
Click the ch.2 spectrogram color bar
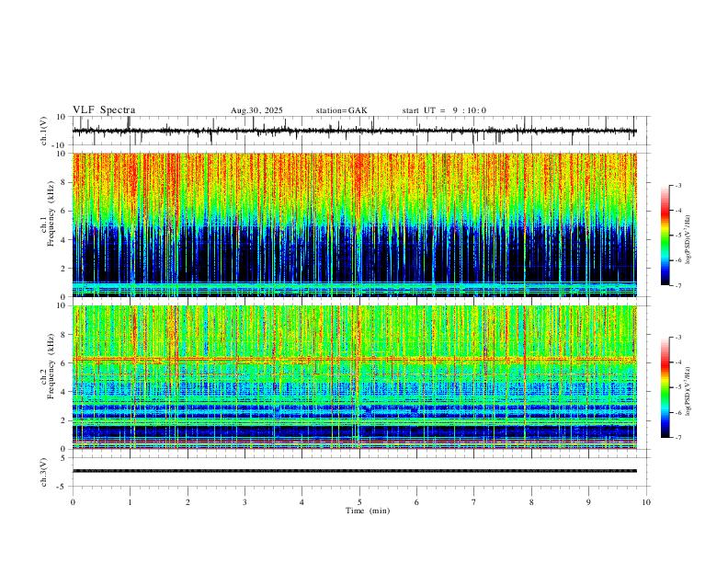coord(665,387)
